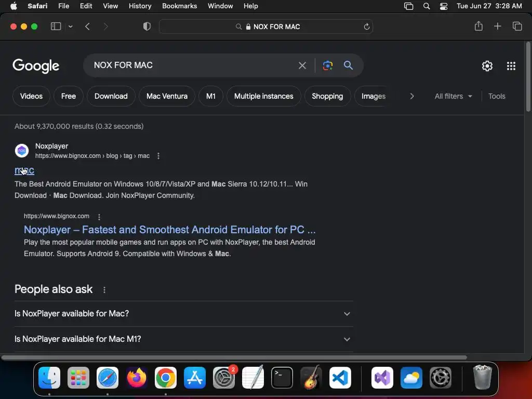532x399 pixels.
Task: Open the Bookmarks menu
Action: [179, 6]
